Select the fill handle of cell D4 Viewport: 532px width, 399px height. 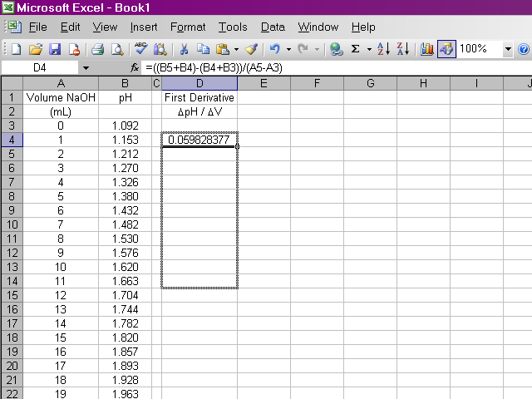point(237,146)
